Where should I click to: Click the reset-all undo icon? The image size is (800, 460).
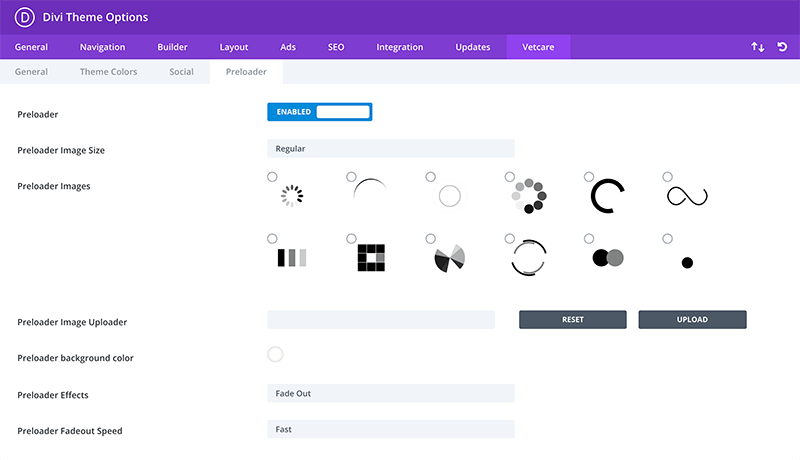pos(782,47)
